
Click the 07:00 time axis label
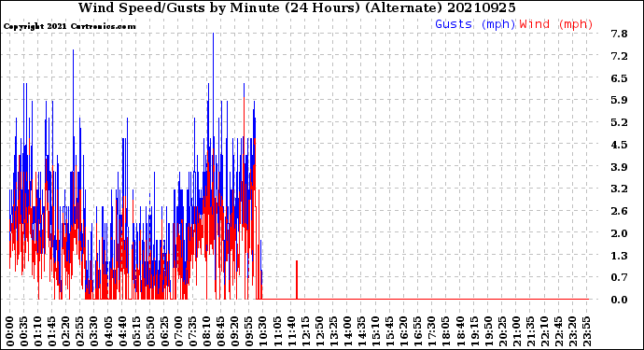pos(178,331)
